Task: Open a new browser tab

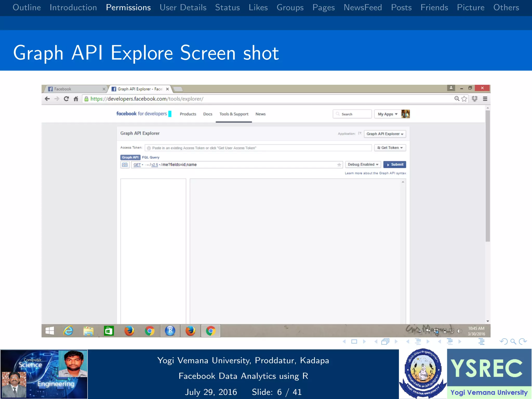Action: click(178, 89)
